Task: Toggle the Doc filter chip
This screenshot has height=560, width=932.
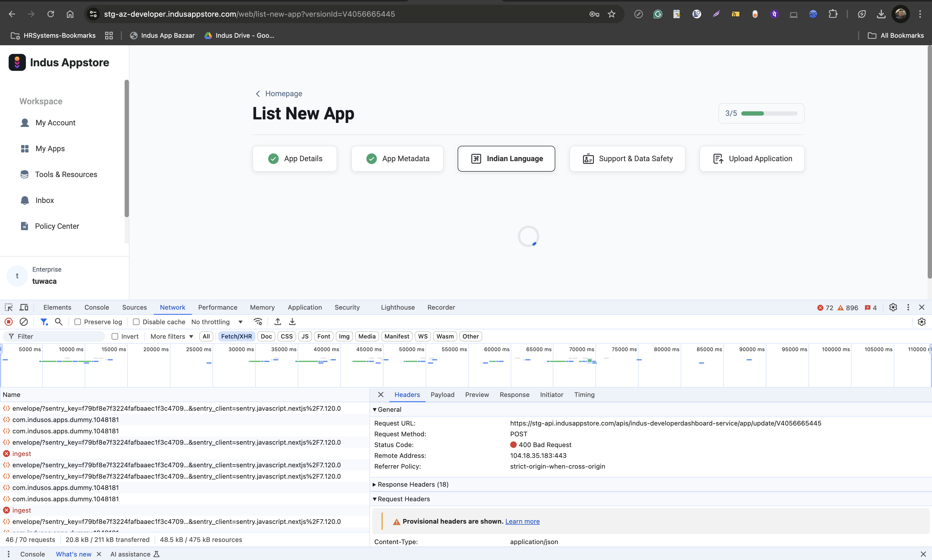Action: pos(266,336)
